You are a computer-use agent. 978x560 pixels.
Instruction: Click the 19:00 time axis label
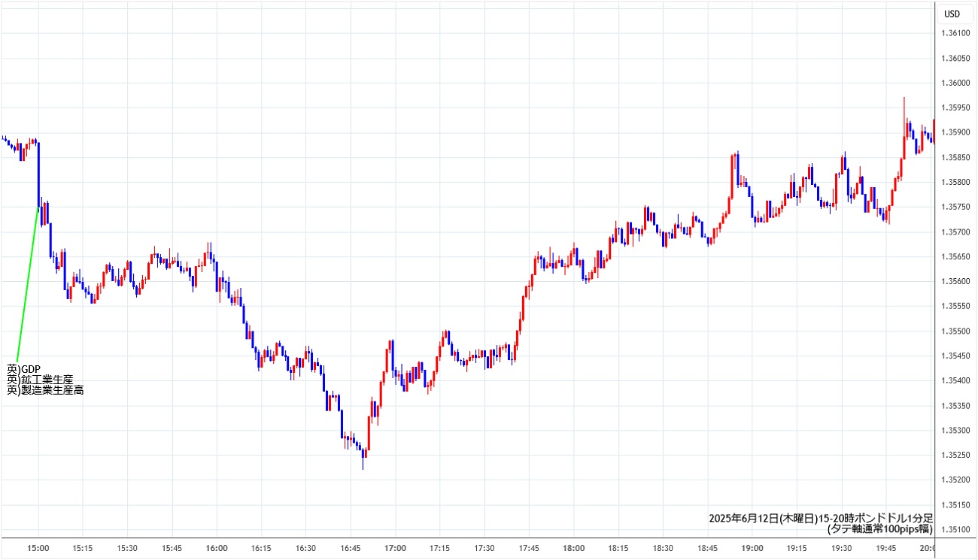point(752,549)
